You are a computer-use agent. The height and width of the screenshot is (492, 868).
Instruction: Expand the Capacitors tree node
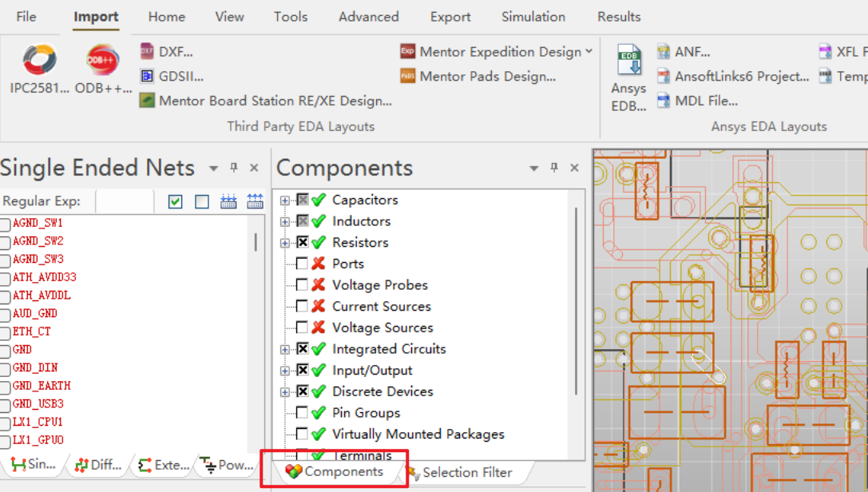284,200
